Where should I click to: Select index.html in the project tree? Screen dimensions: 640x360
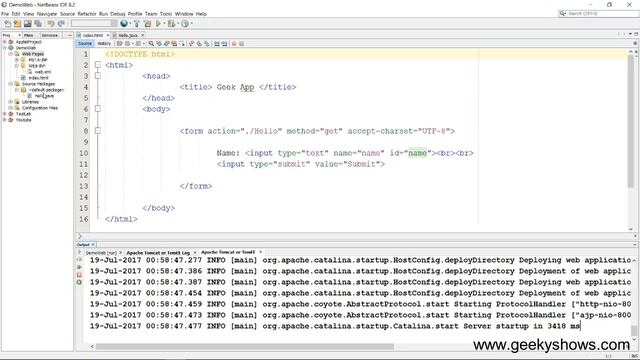[x=38, y=78]
